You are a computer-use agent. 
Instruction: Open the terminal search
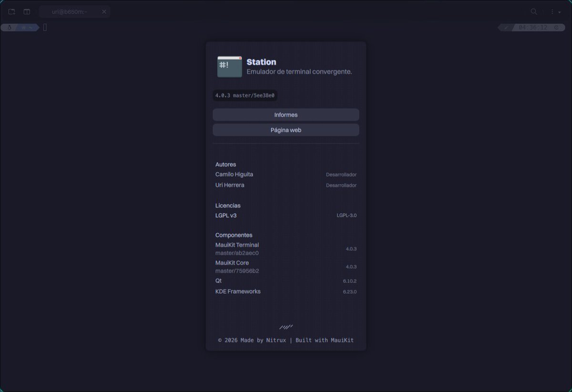click(534, 11)
